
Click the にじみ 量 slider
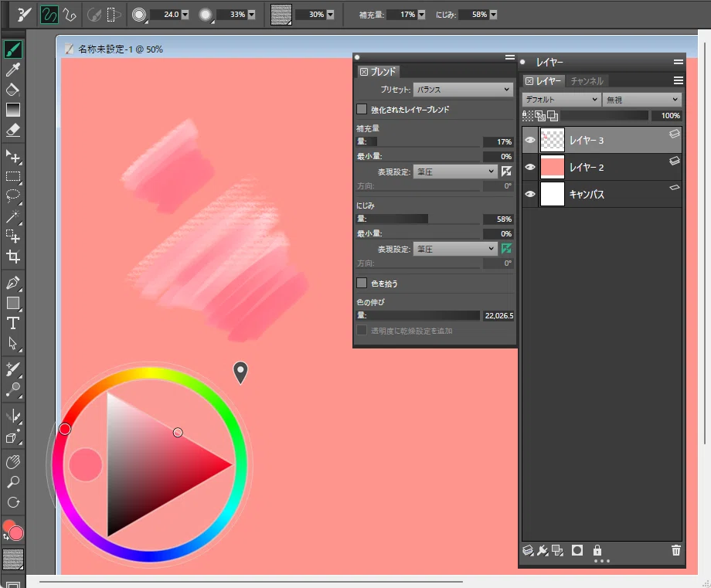(418, 219)
